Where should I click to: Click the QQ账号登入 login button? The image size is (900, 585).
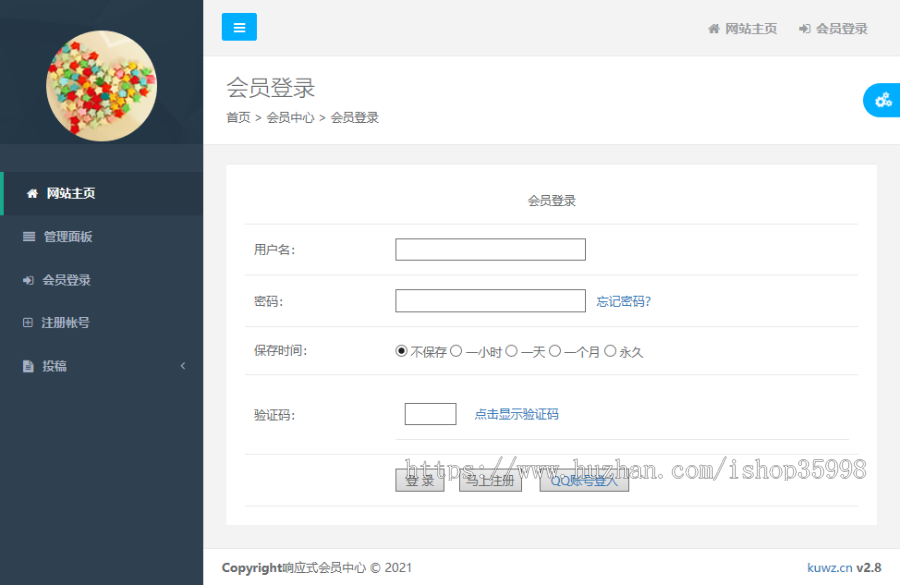click(x=583, y=479)
